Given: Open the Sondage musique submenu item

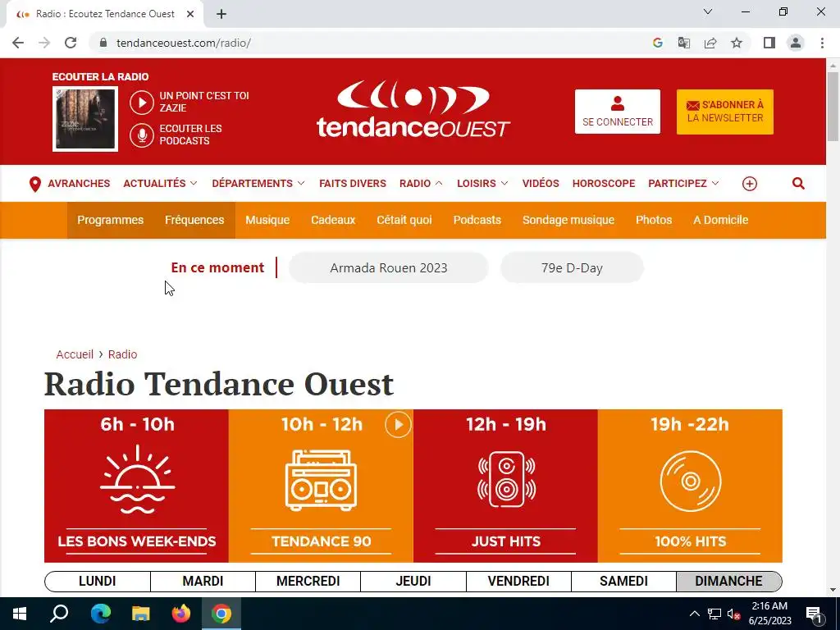Looking at the screenshot, I should click(568, 220).
